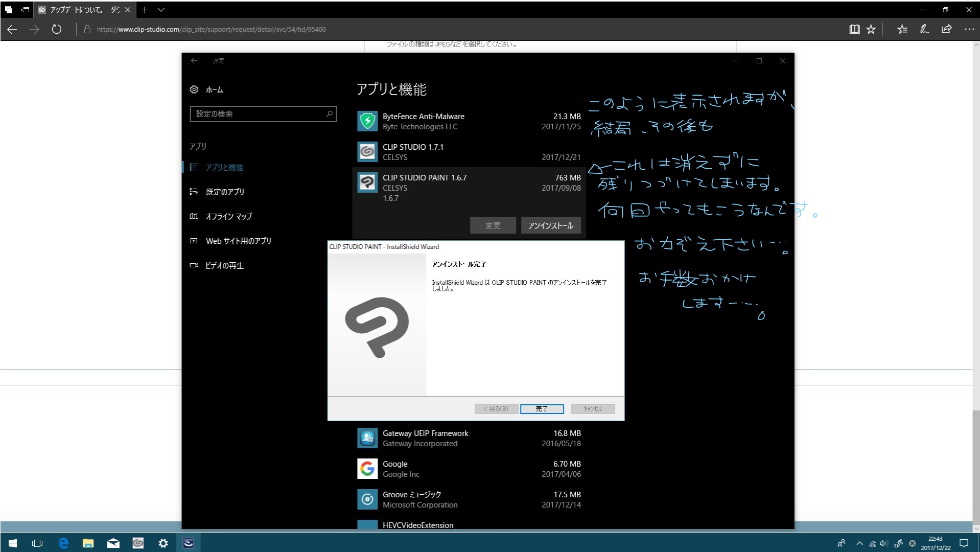This screenshot has width=980, height=552.
Task: Refresh the browser page
Action: (57, 29)
